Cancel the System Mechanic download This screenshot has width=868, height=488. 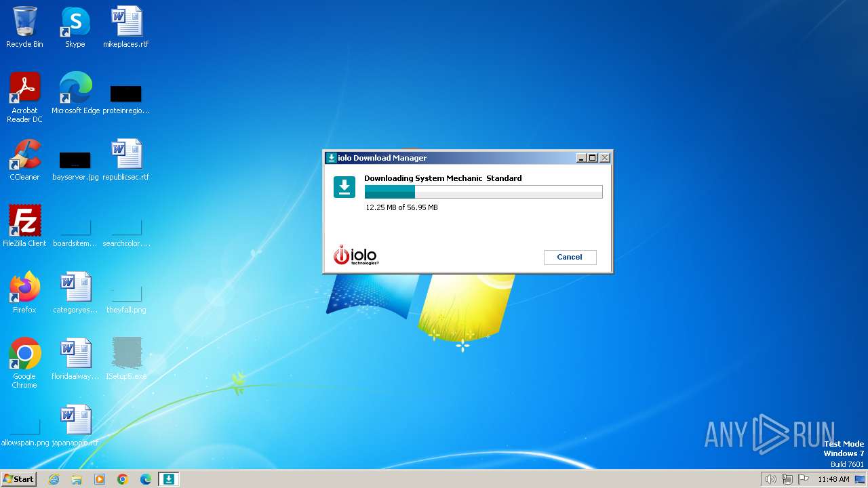(570, 257)
